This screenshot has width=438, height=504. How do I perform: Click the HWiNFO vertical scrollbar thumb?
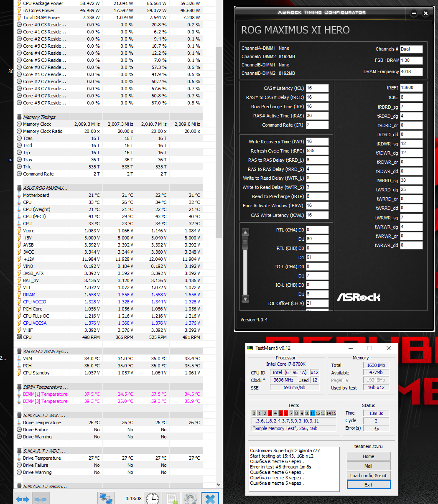coord(219,142)
